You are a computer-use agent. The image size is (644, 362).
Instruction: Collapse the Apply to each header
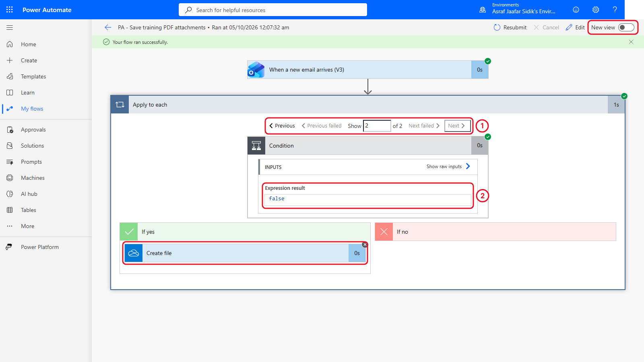coord(368,105)
